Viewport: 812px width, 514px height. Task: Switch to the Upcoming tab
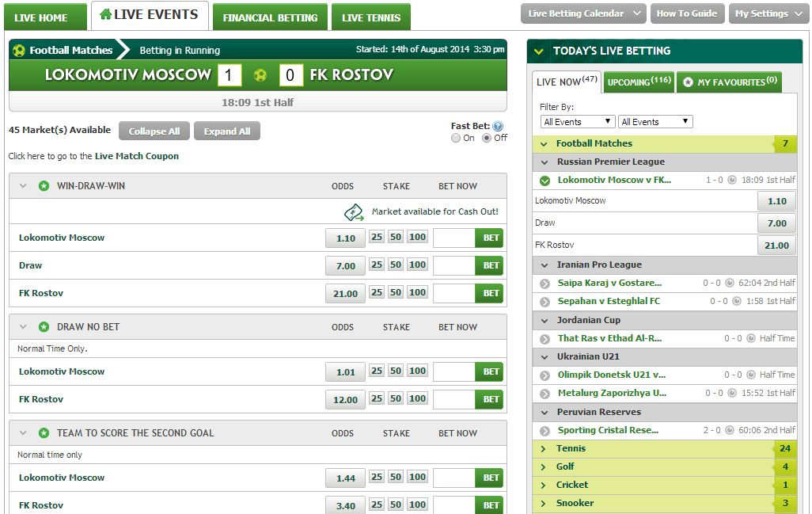click(x=639, y=82)
